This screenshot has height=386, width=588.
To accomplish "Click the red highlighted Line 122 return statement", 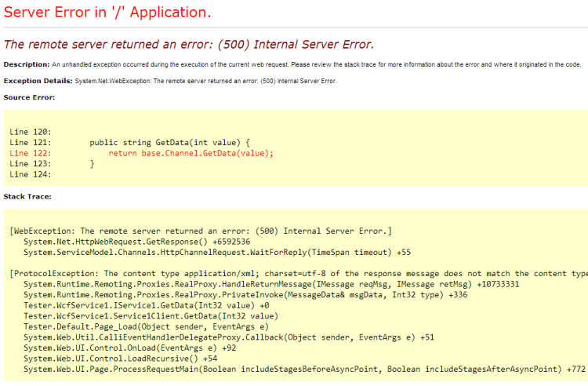I will click(191, 153).
